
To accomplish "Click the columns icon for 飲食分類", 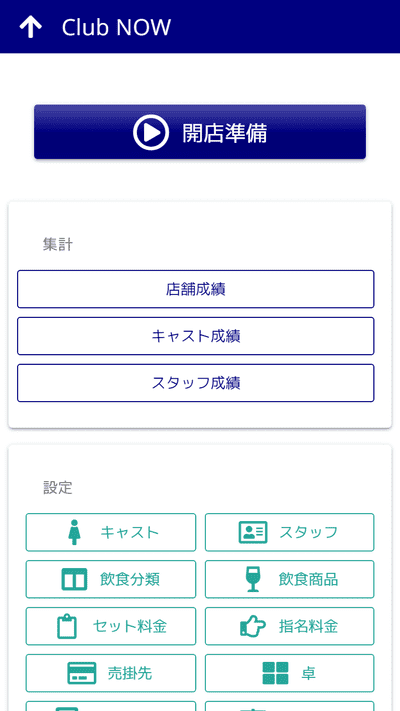I will point(74,580).
